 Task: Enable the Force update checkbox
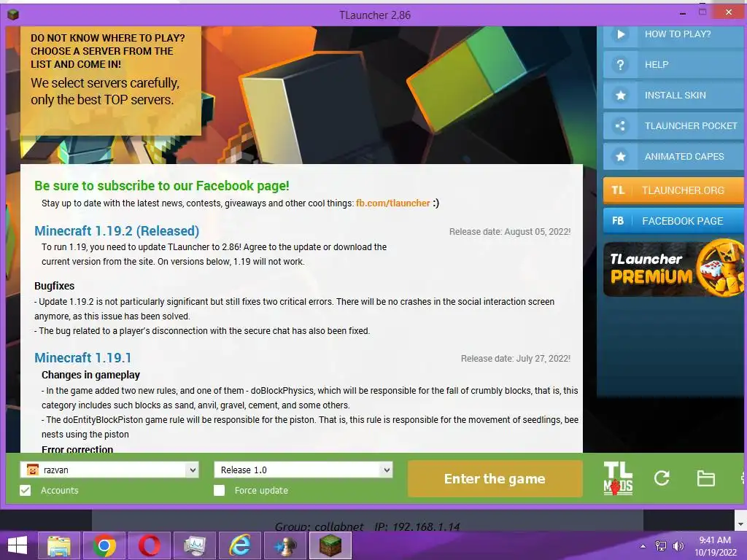pyautogui.click(x=219, y=491)
